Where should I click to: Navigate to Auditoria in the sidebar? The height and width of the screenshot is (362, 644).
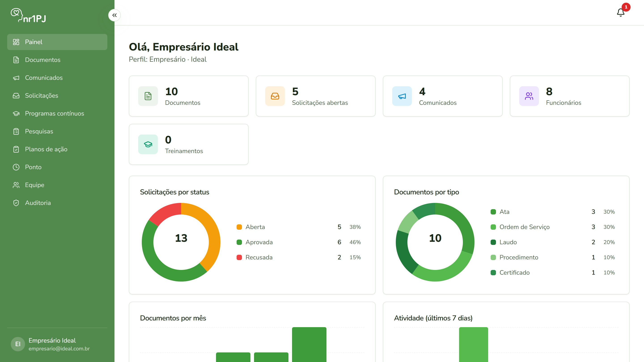(x=57, y=203)
